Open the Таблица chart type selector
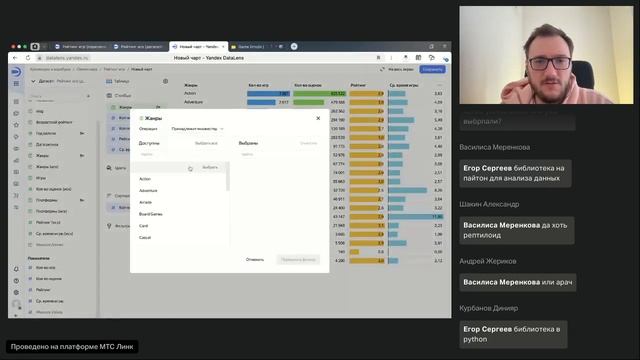This screenshot has width=640, height=360. (x=118, y=81)
